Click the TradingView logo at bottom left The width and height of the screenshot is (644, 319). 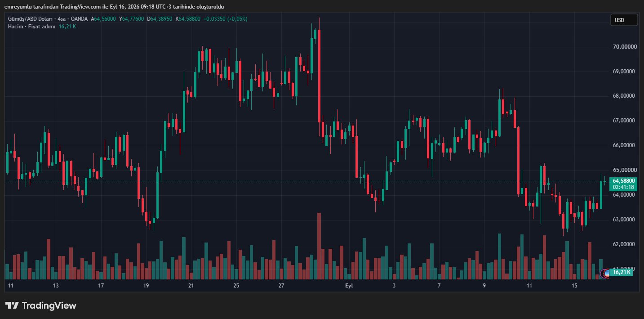41,306
